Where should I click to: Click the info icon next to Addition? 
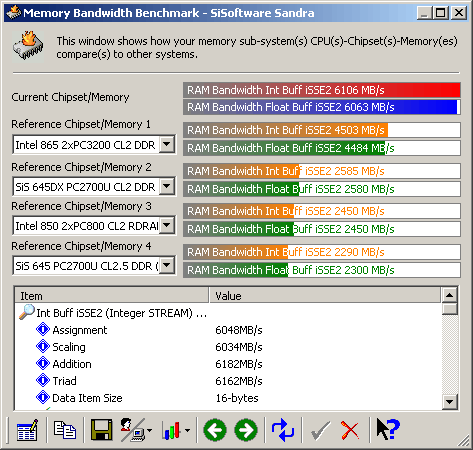43,363
